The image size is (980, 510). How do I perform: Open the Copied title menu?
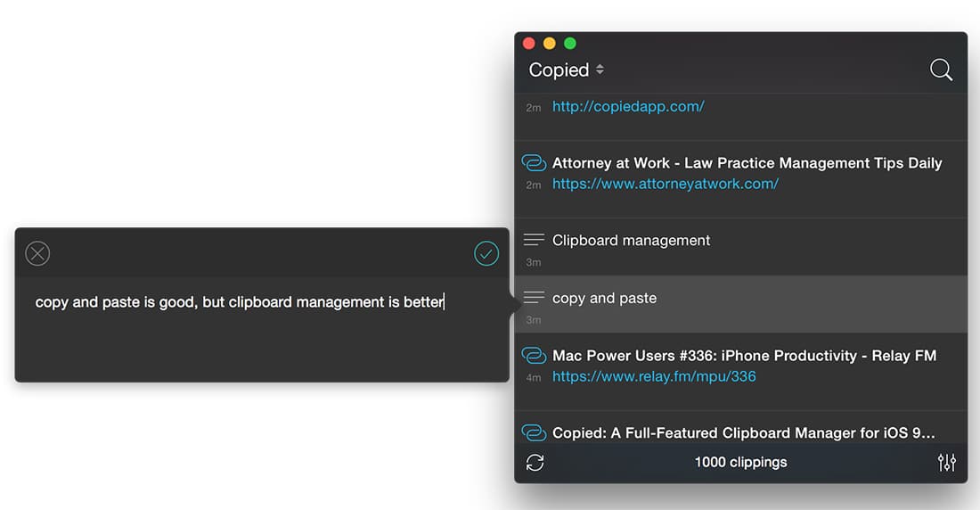click(x=559, y=70)
